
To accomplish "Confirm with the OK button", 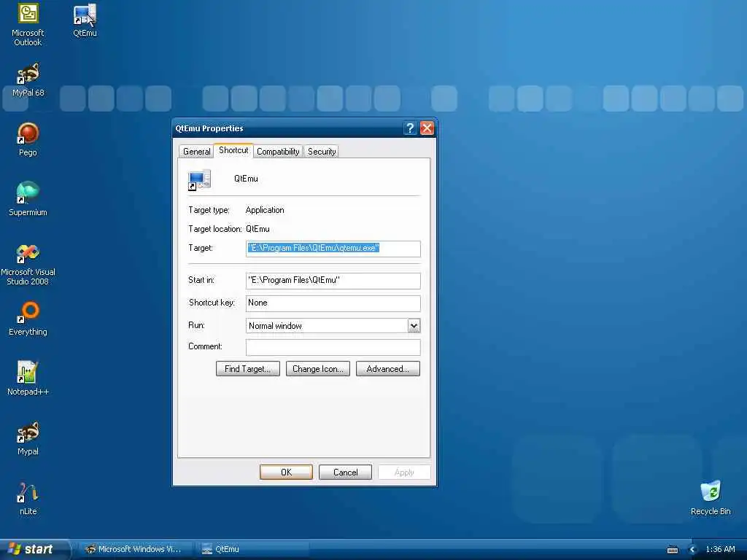I will (x=286, y=472).
